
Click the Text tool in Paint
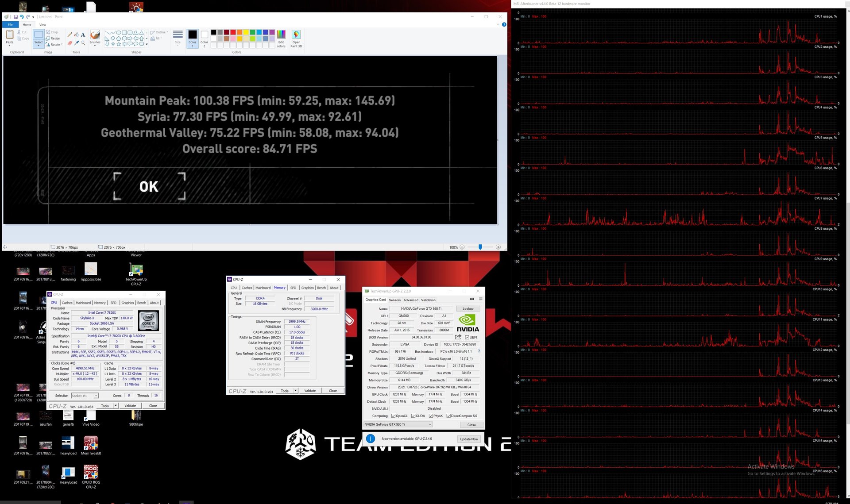83,35
